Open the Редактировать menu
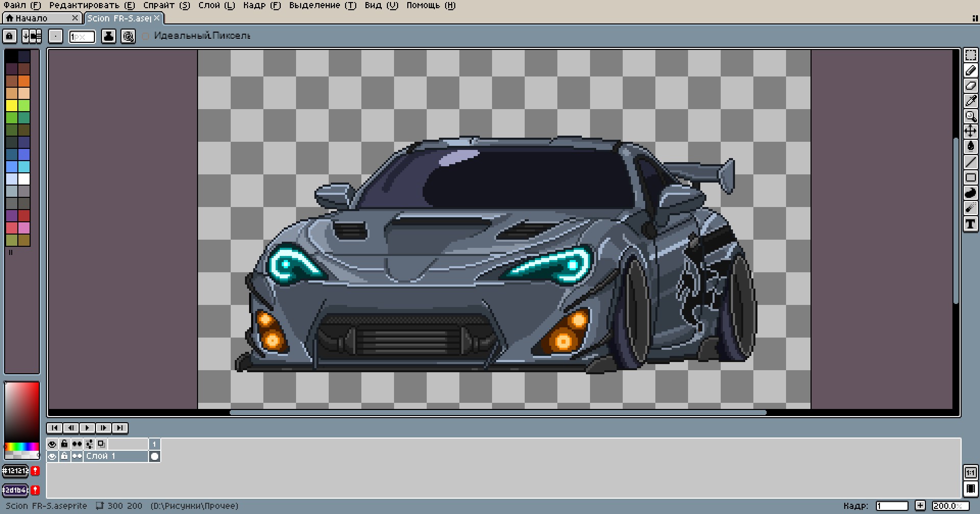 [92, 6]
